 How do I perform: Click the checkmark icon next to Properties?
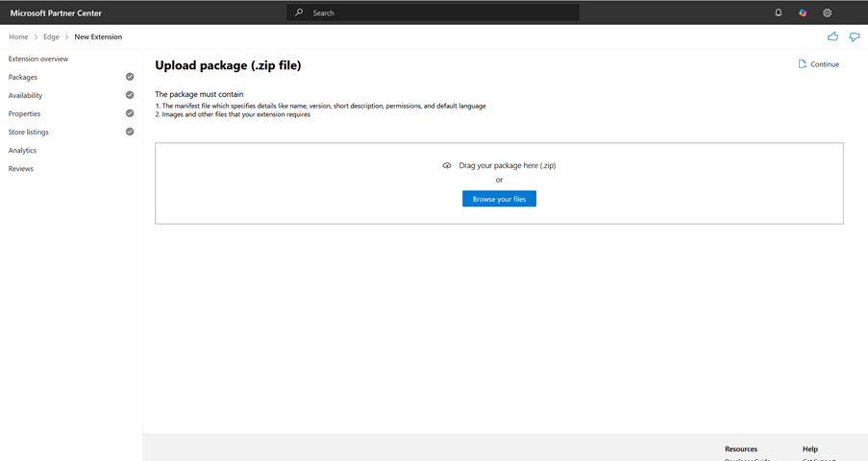tap(130, 113)
